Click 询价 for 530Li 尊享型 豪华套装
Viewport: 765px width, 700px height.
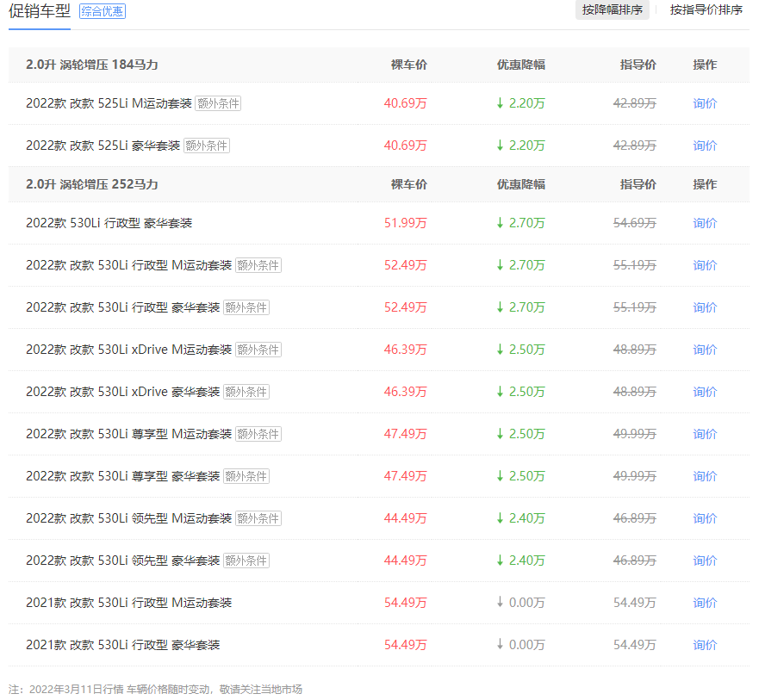[705, 476]
